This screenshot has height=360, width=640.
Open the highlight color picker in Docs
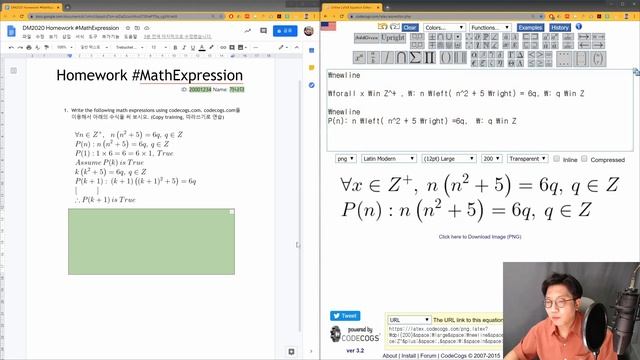click(x=211, y=47)
